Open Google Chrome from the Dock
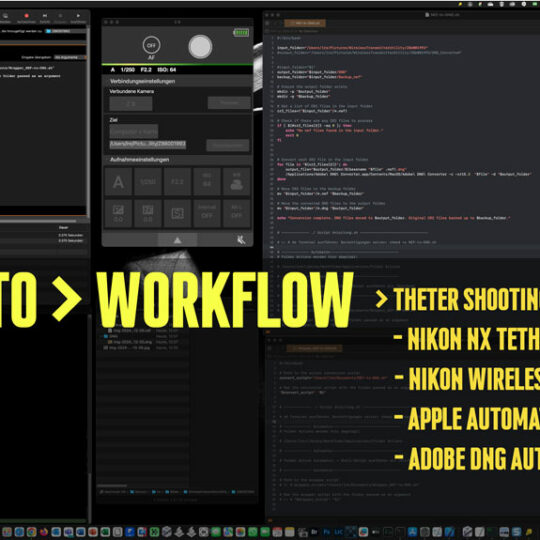 coord(31,532)
